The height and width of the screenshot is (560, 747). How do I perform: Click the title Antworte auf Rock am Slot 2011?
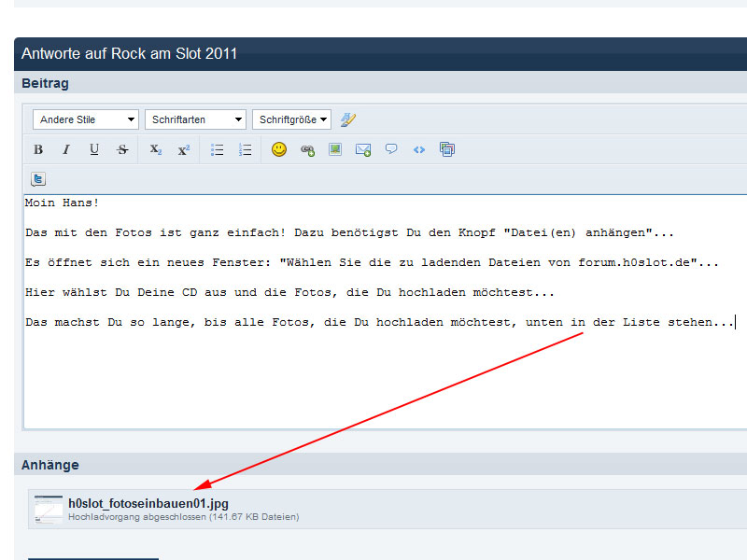[129, 54]
